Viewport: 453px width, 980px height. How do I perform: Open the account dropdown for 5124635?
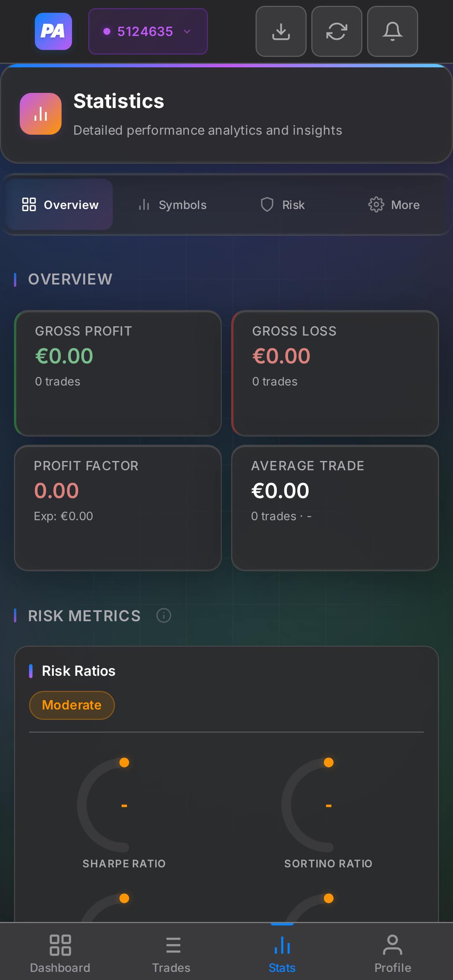click(148, 31)
